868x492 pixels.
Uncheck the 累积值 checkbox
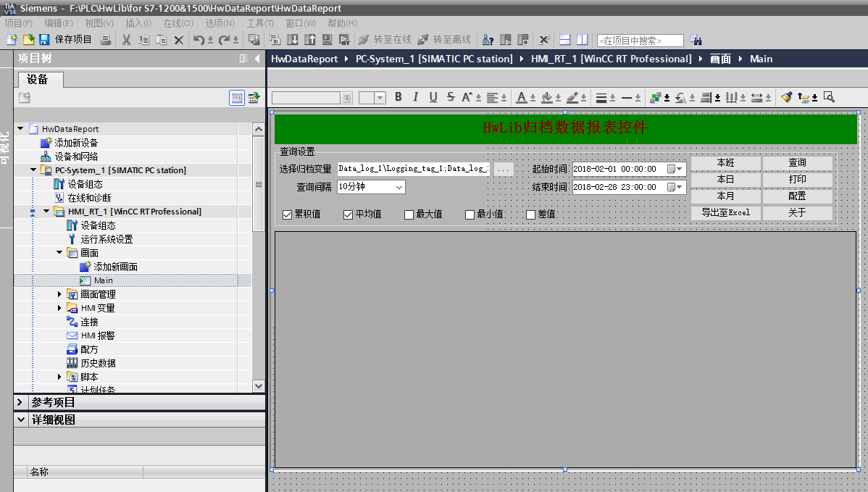pyautogui.click(x=287, y=214)
